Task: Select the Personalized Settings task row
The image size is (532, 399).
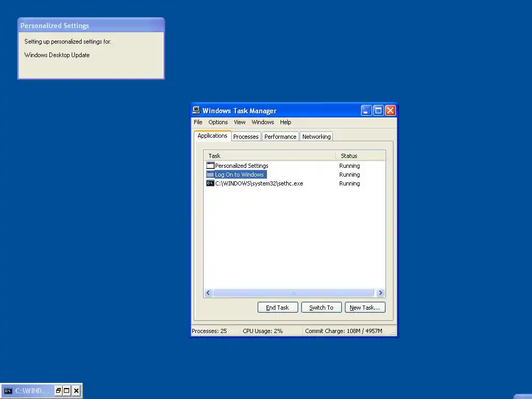Action: [x=294, y=166]
